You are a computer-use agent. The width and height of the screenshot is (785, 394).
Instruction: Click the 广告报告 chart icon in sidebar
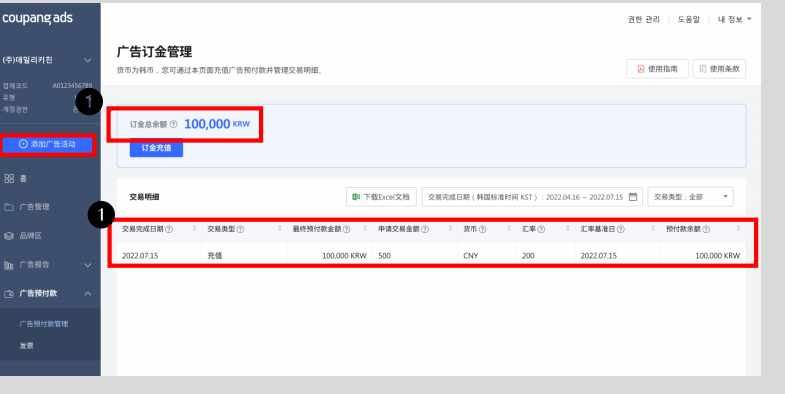pos(9,265)
